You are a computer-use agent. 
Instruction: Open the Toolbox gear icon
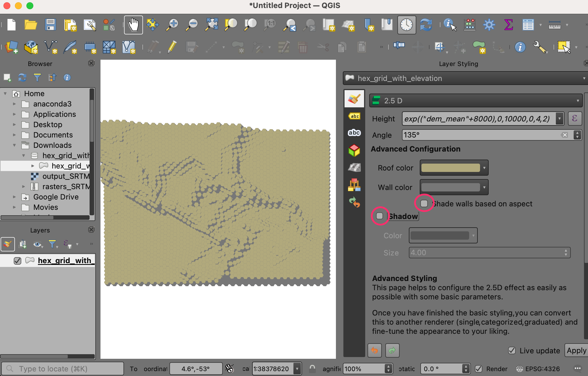click(489, 25)
